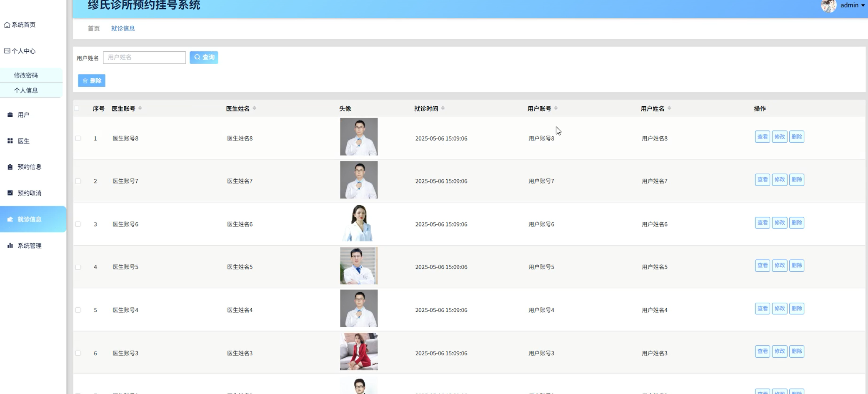Delete the record of 用户姓名4
The height and width of the screenshot is (394, 868).
pos(797,309)
